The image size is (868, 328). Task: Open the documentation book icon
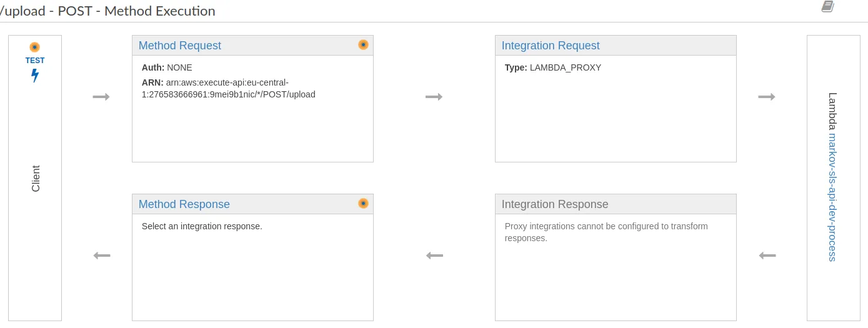[x=827, y=7]
